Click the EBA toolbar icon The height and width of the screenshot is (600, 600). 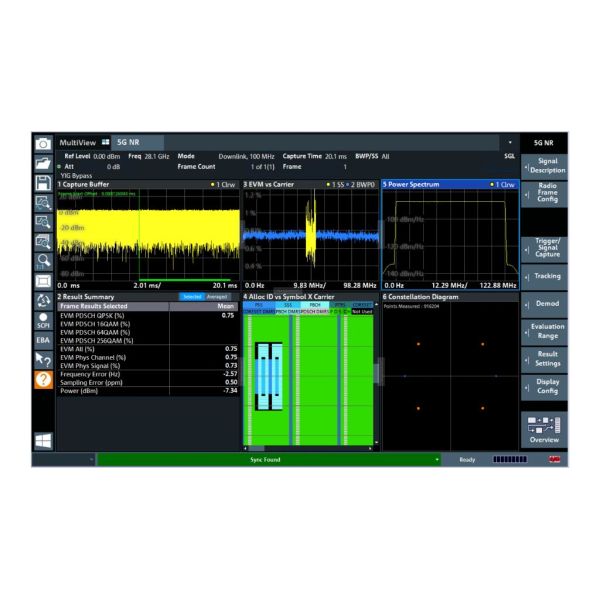(x=43, y=339)
